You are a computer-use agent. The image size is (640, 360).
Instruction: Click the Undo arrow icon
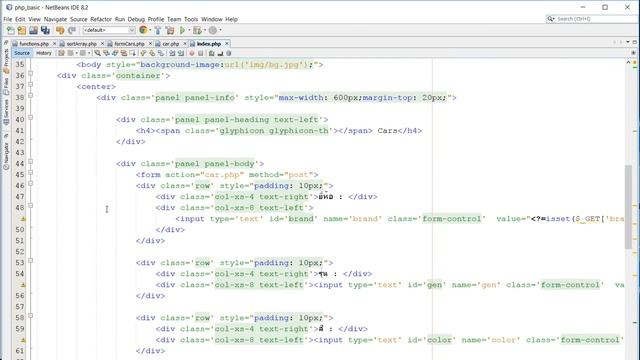coord(60,30)
